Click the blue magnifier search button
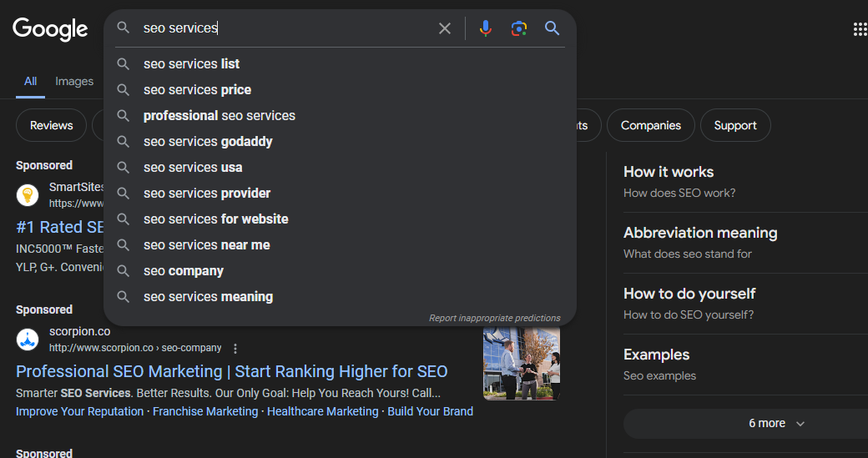The image size is (868, 458). [x=552, y=28]
